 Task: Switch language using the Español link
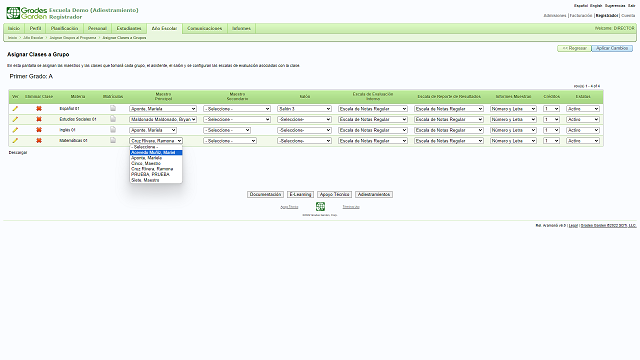581,6
